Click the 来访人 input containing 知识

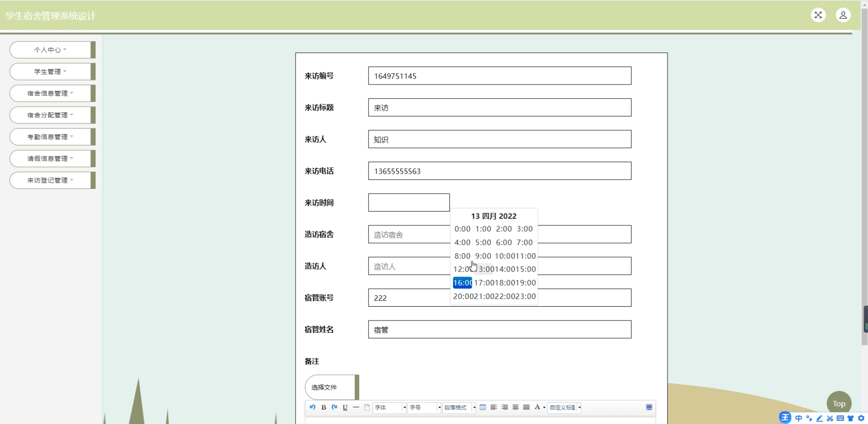499,139
